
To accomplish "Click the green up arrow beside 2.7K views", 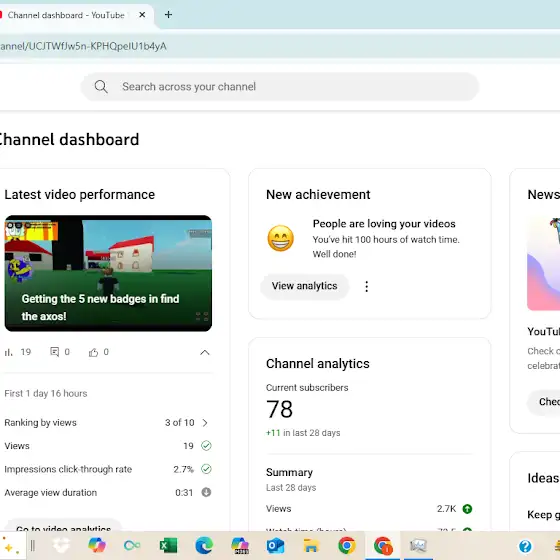I will 467,509.
